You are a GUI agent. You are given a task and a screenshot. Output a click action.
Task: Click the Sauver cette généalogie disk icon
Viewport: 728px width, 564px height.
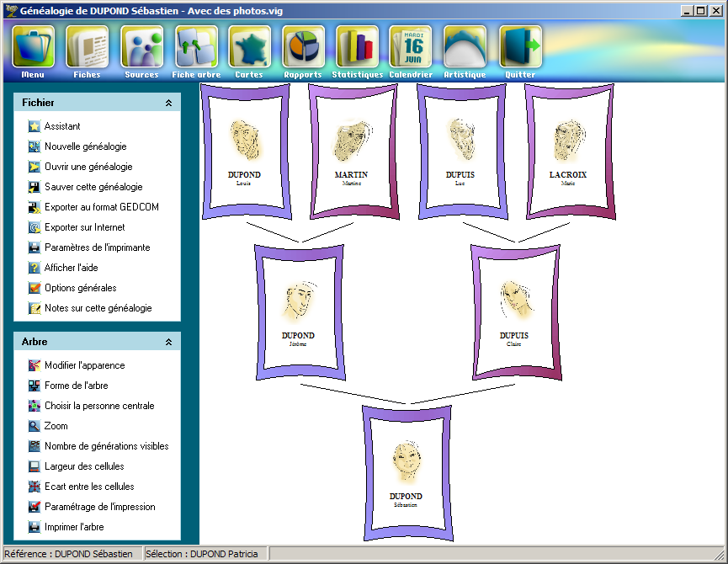[x=34, y=187]
